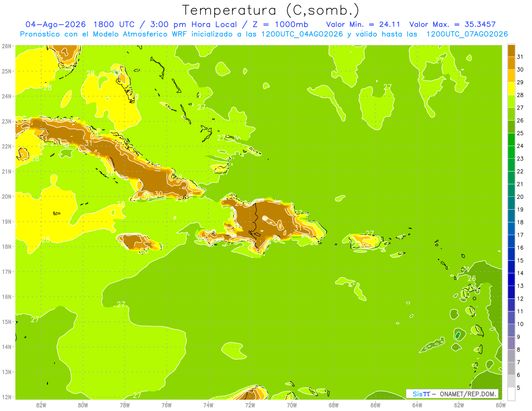Click the 26 contour label near the Lesser Antilles
The image size is (532, 411).
(x=472, y=278)
